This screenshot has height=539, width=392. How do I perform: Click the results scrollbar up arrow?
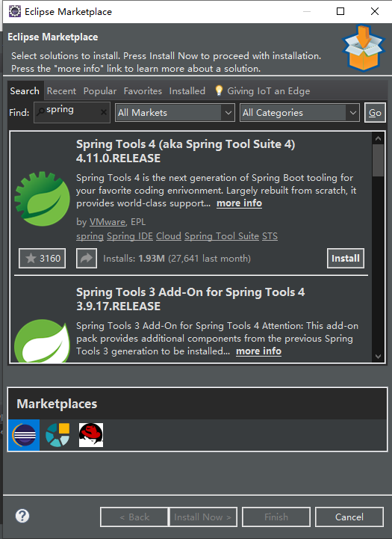378,138
